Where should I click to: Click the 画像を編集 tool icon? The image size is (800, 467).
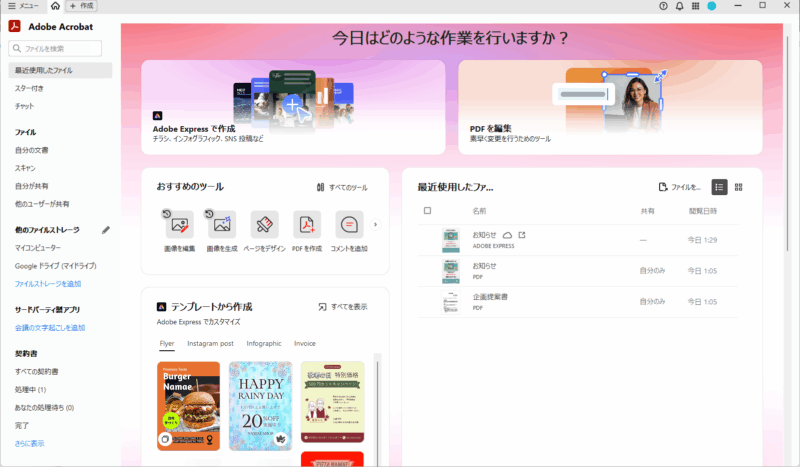pos(179,224)
